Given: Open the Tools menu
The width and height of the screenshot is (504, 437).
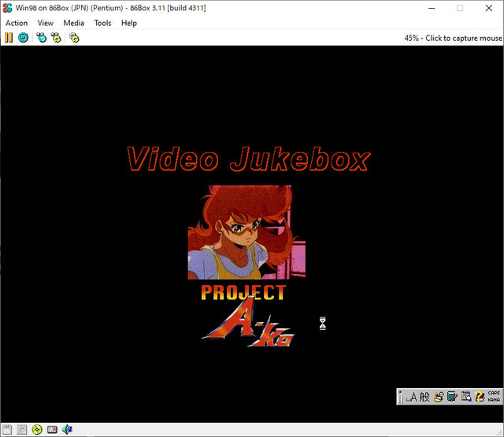Looking at the screenshot, I should click(102, 23).
